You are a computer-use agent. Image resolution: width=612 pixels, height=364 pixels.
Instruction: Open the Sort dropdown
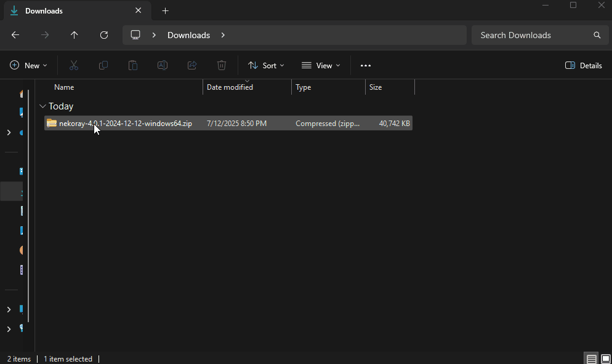(266, 65)
